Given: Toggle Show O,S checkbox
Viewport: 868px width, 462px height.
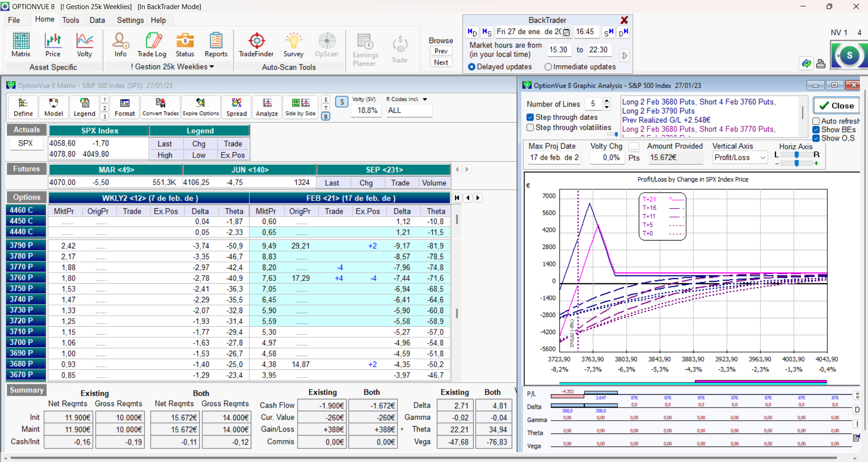Looking at the screenshot, I should [816, 138].
